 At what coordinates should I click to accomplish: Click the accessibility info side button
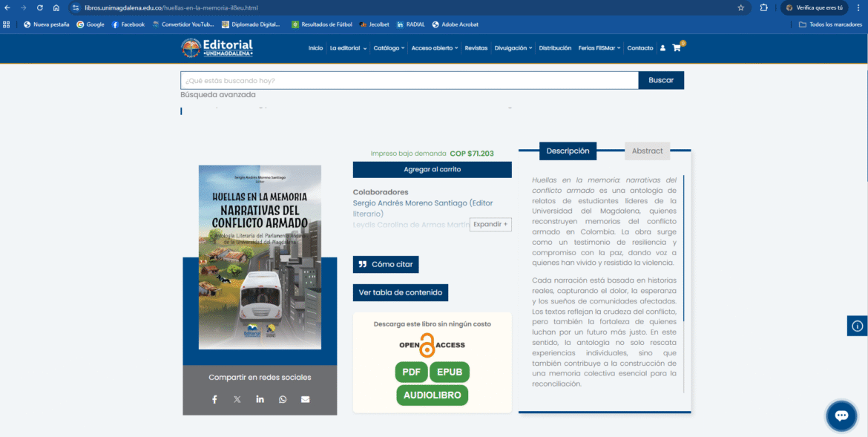pos(857,326)
